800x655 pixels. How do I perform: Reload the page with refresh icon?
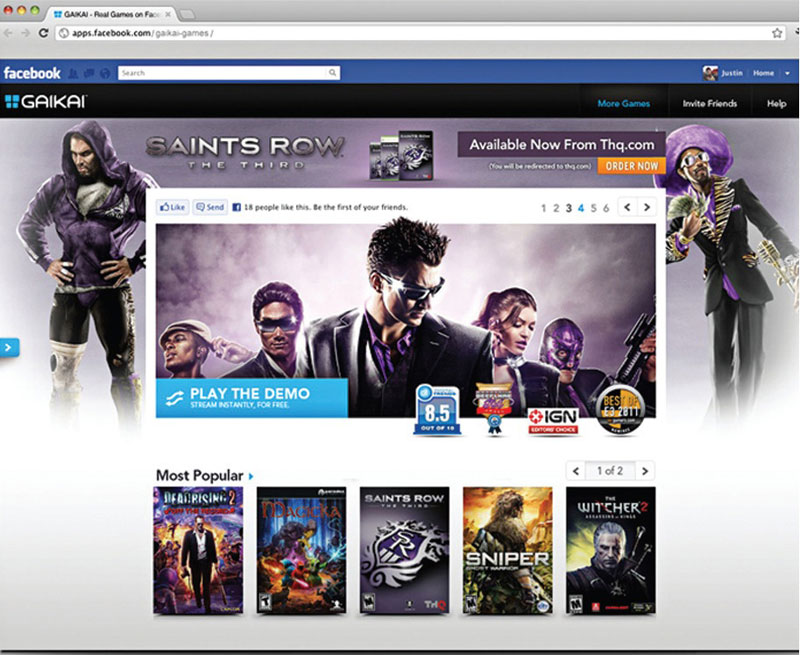coord(43,33)
